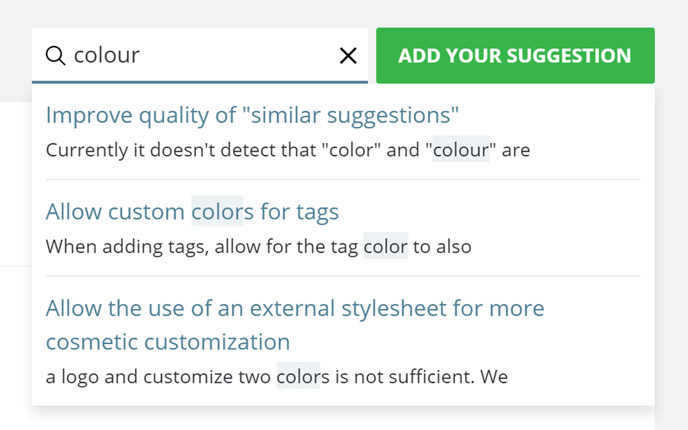Open the "Allow the use of an external stylesheet" suggestion

click(x=295, y=308)
